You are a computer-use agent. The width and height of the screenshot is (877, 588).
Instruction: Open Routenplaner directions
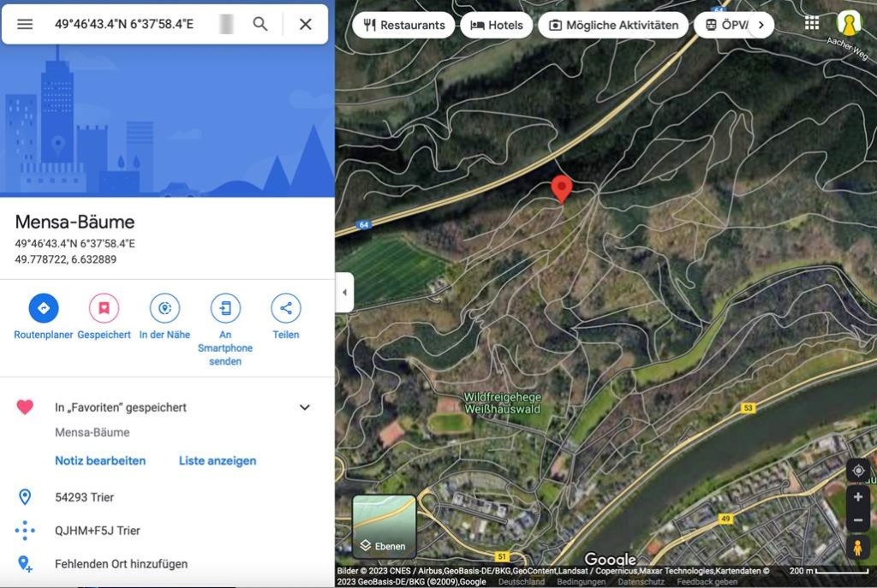click(44, 308)
